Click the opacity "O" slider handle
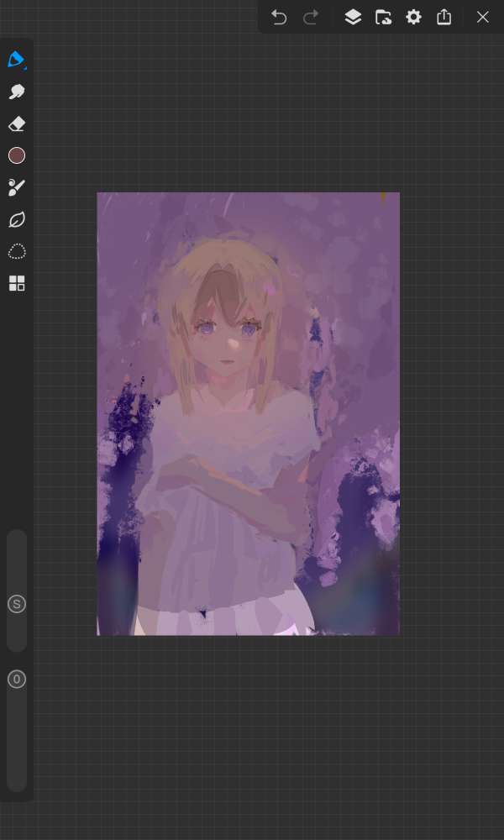The image size is (504, 840). tap(17, 679)
